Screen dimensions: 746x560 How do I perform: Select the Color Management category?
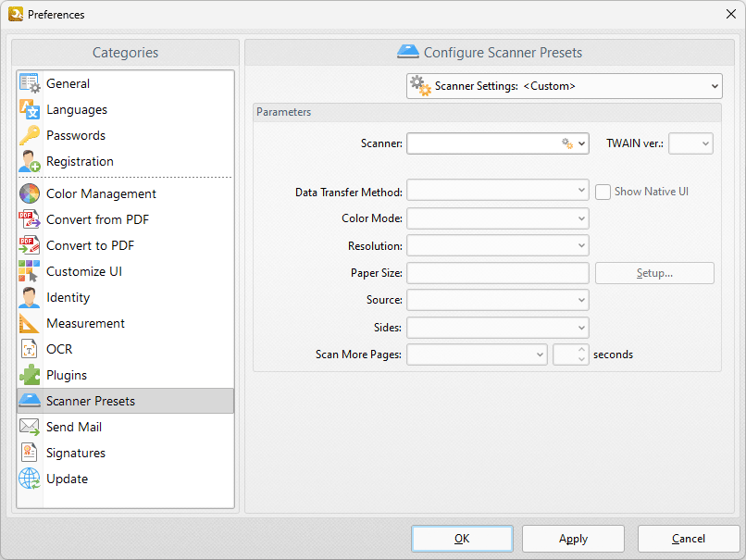(x=126, y=193)
